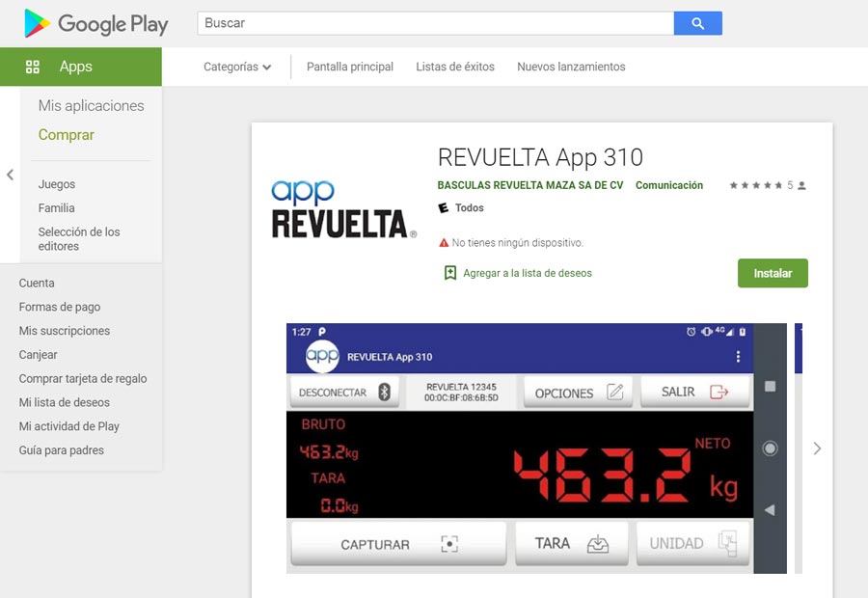Open the Categorías dropdown

tap(237, 67)
